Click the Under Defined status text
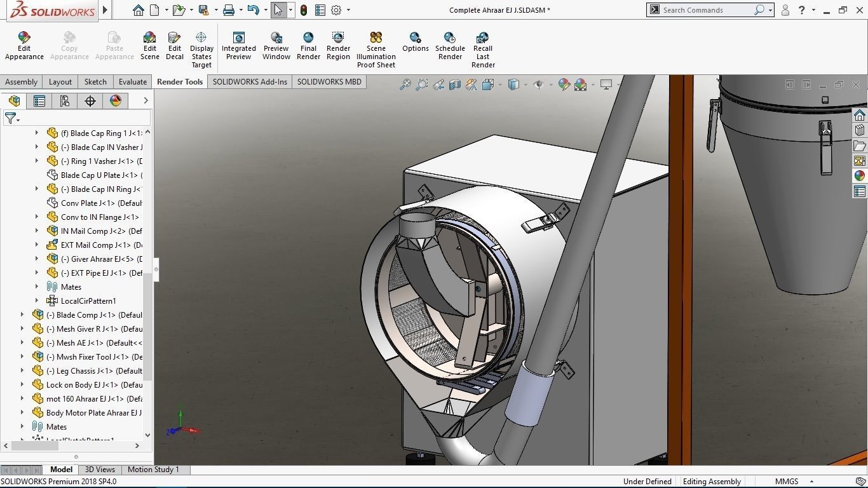Screen dimensions: 868x488 (647, 482)
